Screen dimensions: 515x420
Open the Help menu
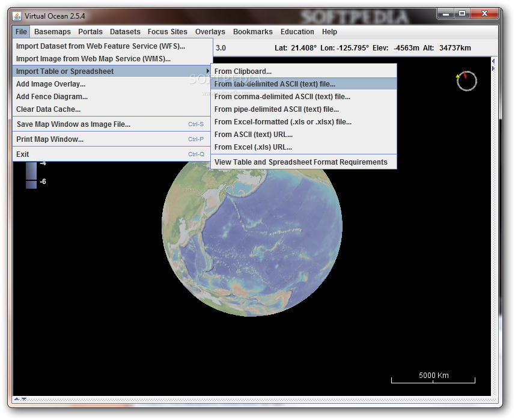click(x=329, y=31)
